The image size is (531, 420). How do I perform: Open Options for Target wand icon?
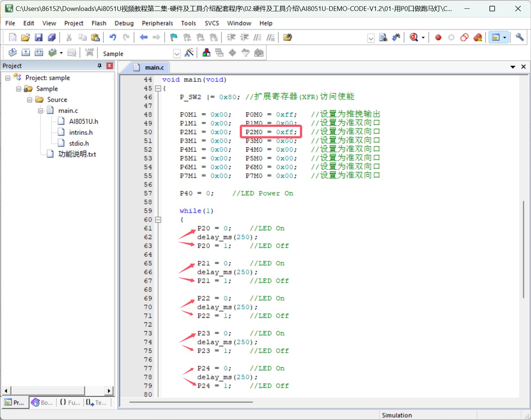(x=189, y=53)
